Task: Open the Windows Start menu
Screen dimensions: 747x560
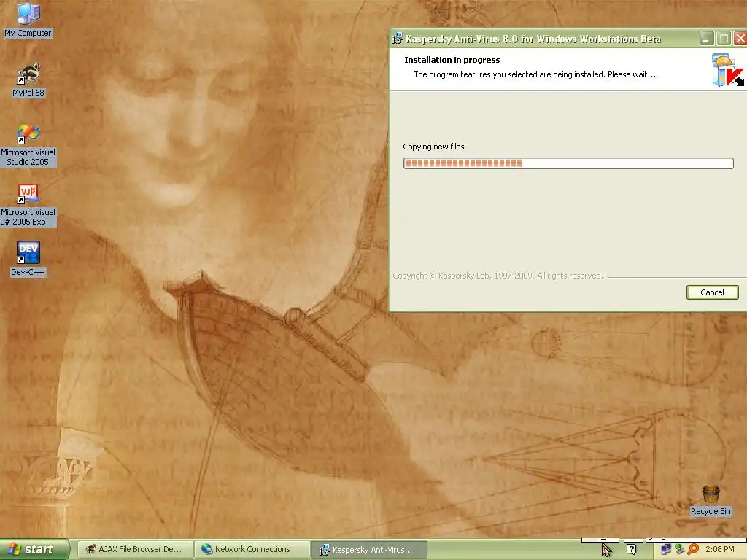Action: [34, 550]
